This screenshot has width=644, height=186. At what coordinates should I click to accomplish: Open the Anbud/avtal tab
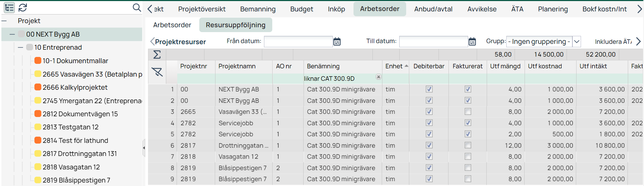coord(433,9)
